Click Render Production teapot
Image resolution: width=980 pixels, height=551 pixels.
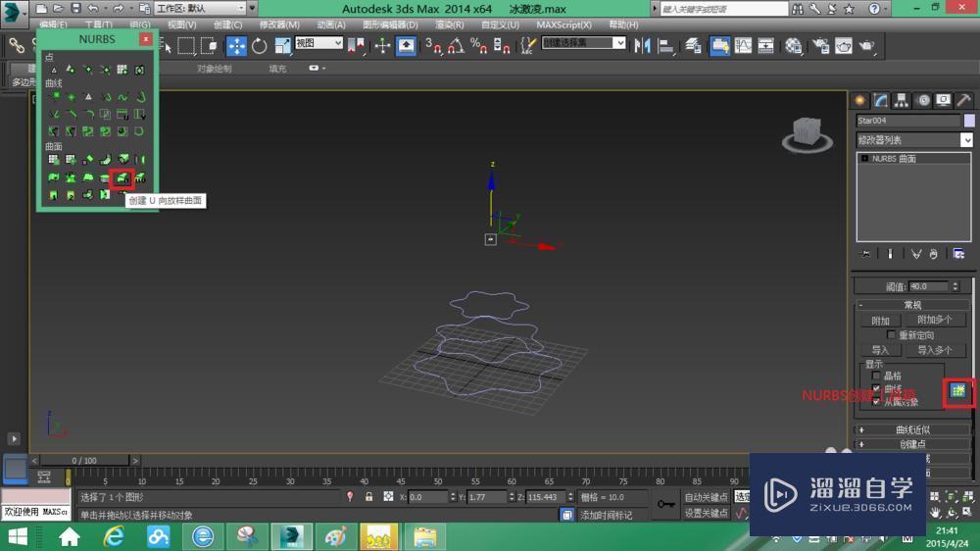[x=867, y=46]
